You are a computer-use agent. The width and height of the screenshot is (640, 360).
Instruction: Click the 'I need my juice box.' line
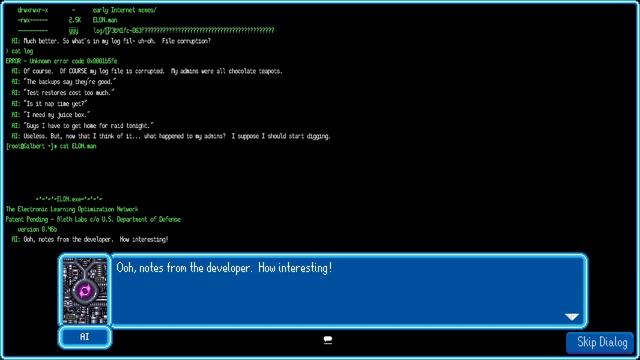(x=51, y=115)
